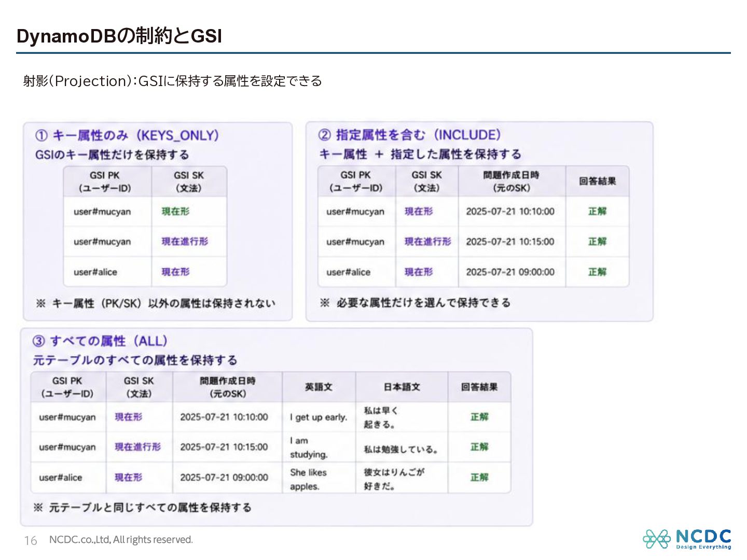Click the note キー属性(PK/SK)以外の属性は保持されない

click(x=156, y=303)
